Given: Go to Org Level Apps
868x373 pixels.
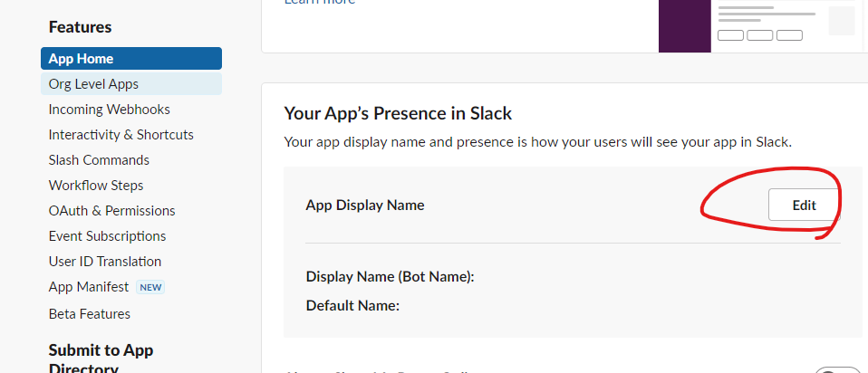Looking at the screenshot, I should pos(131,84).
